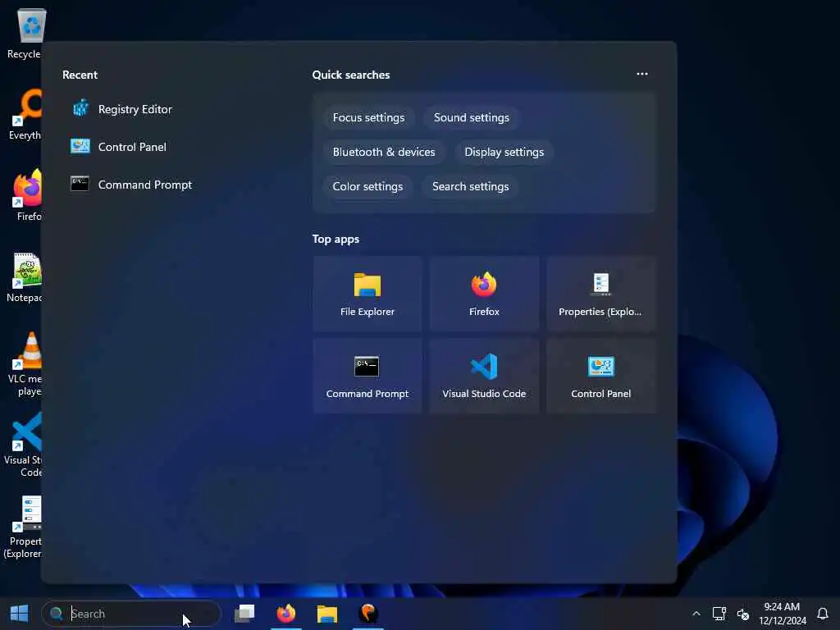840x630 pixels.
Task: Click the network display tray icon
Action: point(719,614)
